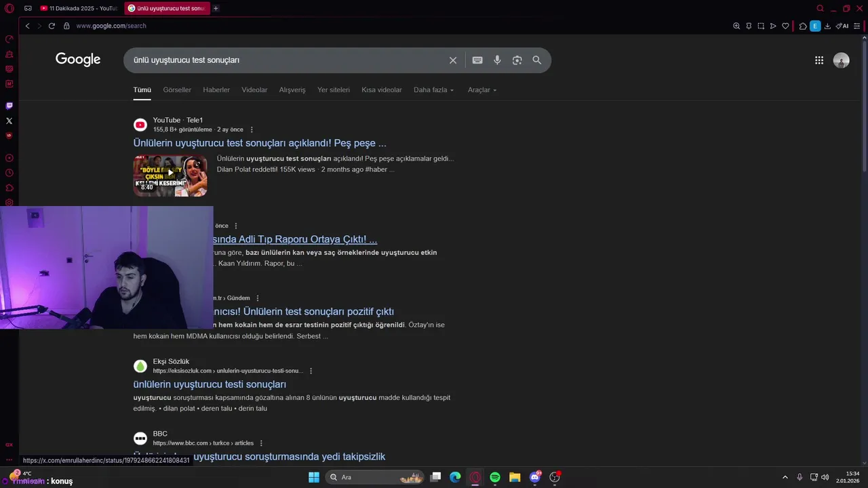Open the Google account avatar
The height and width of the screenshot is (488, 868).
pyautogui.click(x=841, y=60)
